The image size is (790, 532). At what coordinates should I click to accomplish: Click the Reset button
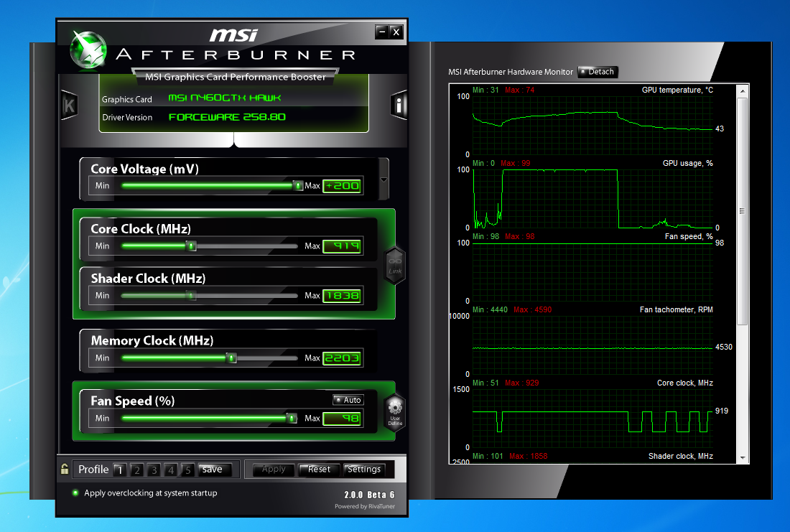(x=318, y=469)
